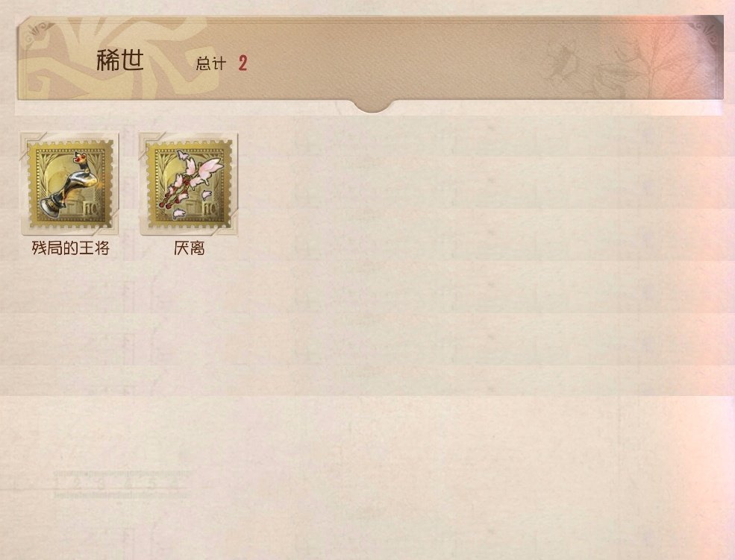Click the 厌离 name label
The width and height of the screenshot is (735, 560).
[189, 248]
